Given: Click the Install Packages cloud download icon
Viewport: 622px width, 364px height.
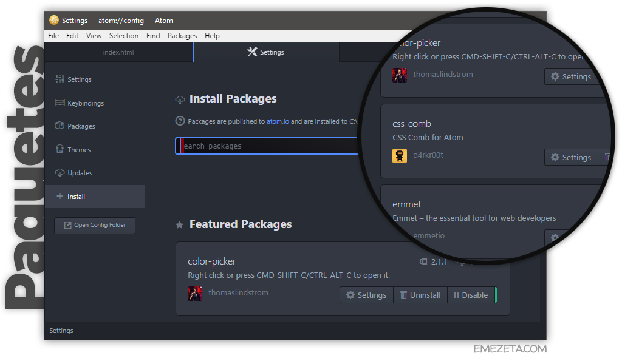Looking at the screenshot, I should tap(180, 99).
